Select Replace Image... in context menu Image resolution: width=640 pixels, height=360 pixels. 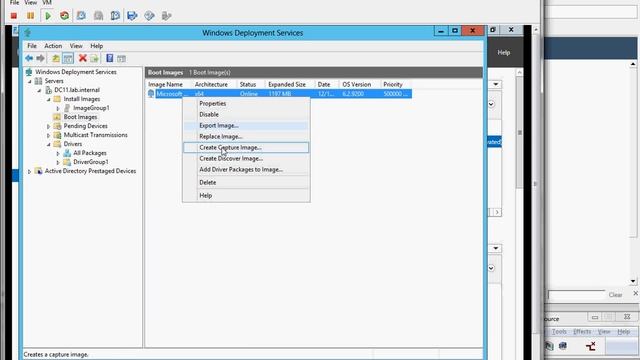click(x=246, y=136)
